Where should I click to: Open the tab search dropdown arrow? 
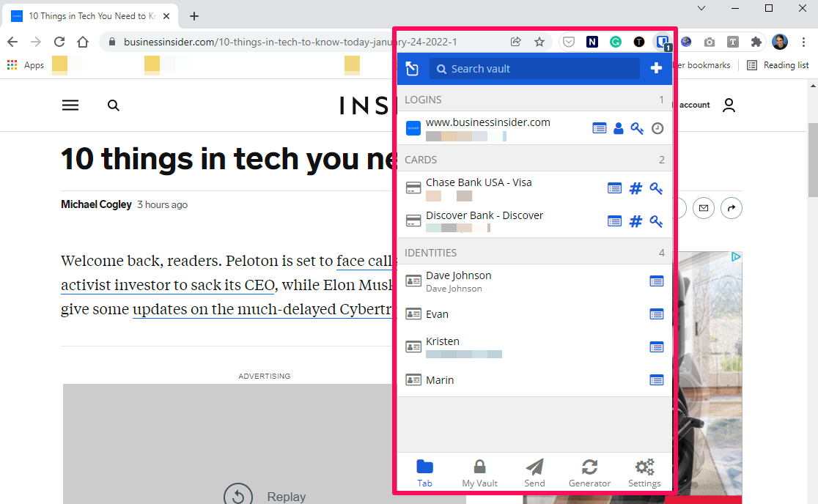701,8
